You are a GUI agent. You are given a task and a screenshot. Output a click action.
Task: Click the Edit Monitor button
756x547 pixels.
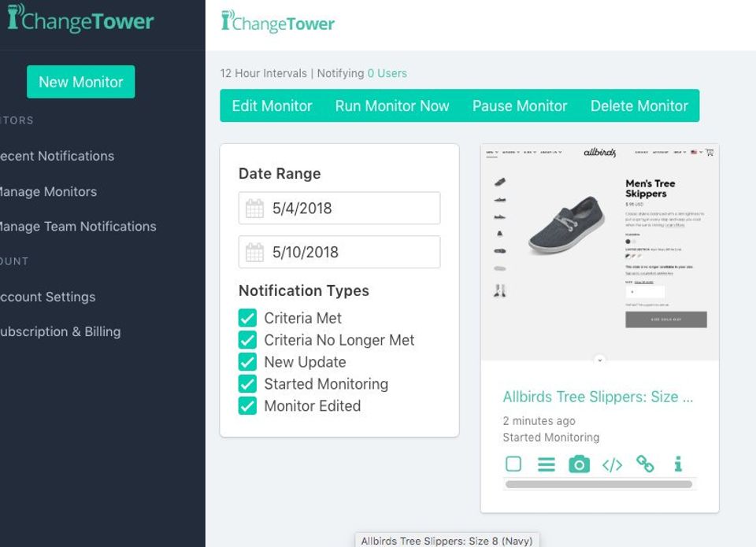(272, 105)
